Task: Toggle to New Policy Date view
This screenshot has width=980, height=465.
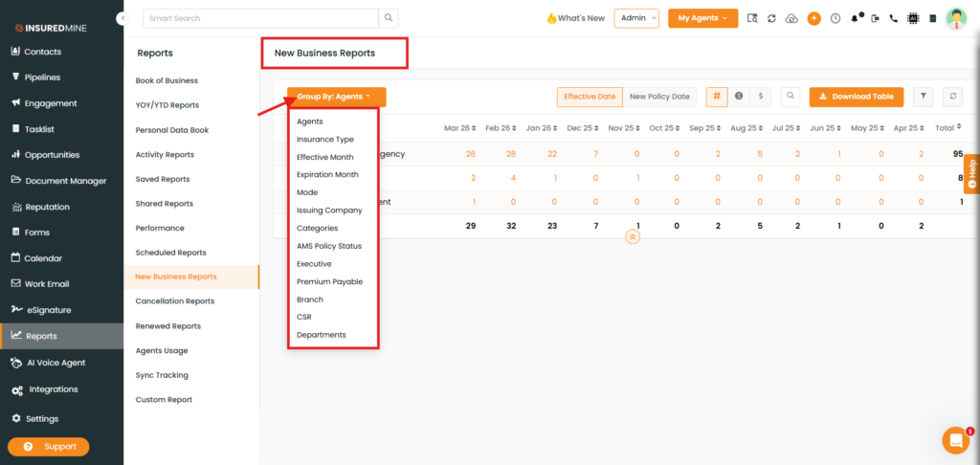Action: 659,97
